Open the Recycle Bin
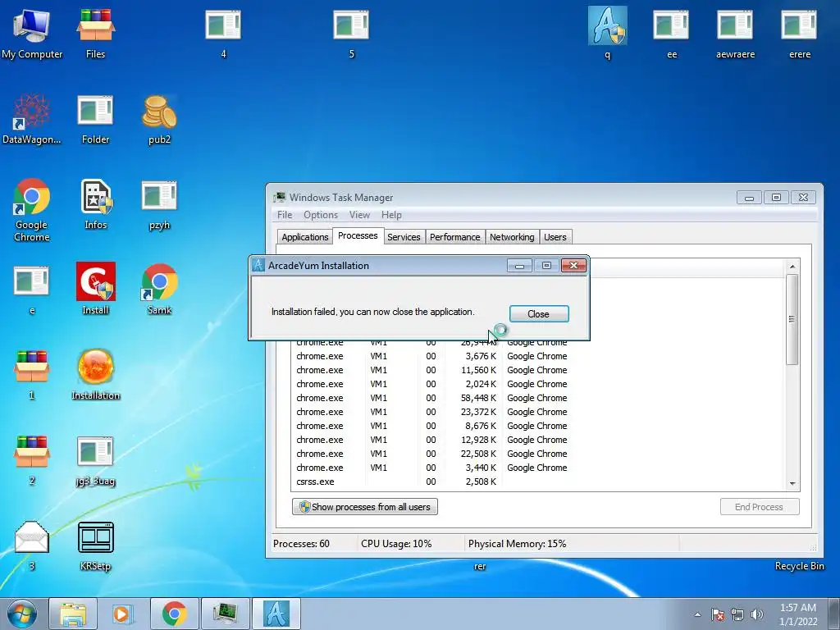840x630 pixels. coord(799,566)
